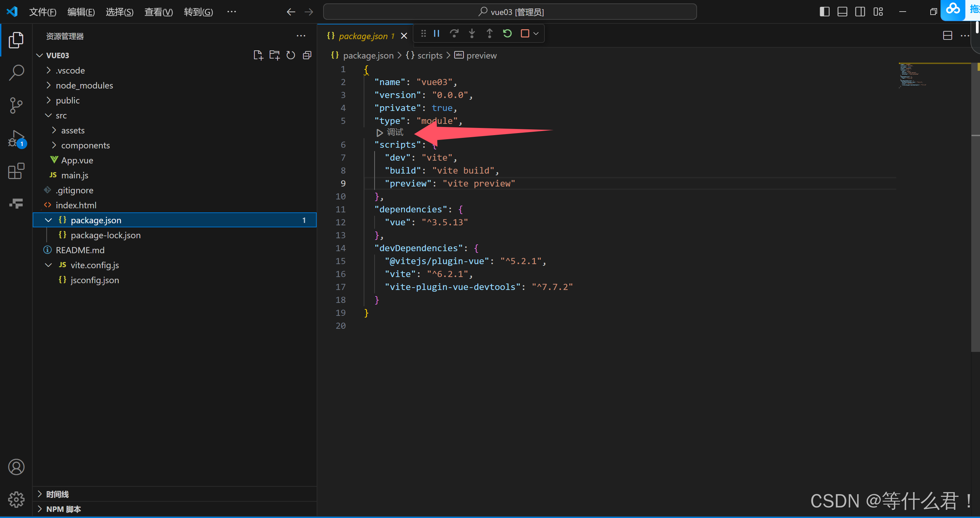This screenshot has width=980, height=518.
Task: Click the New File icon in explorer
Action: [258, 55]
